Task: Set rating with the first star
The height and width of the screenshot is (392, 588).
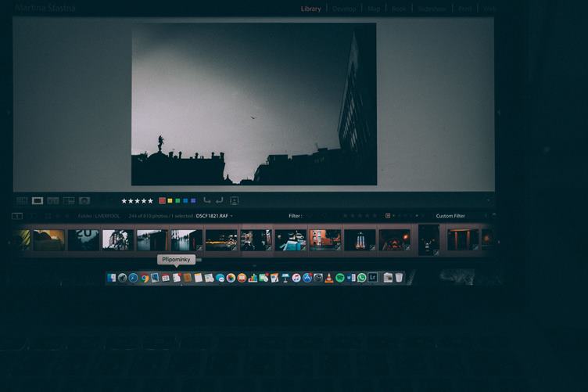Action: [x=124, y=201]
